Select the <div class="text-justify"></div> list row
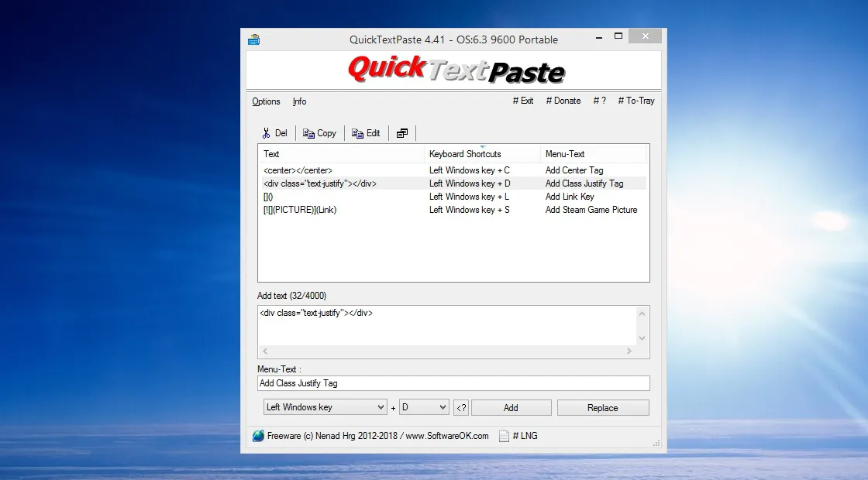868x480 pixels. [x=453, y=183]
